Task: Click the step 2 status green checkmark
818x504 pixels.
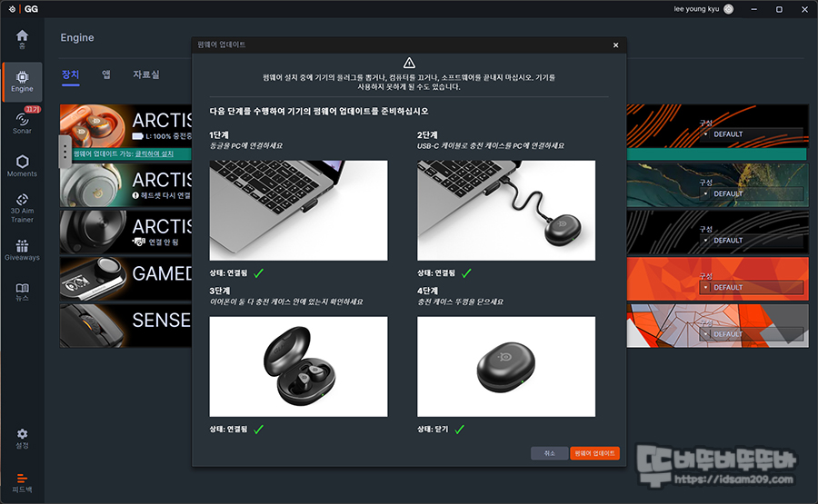Action: tap(466, 273)
